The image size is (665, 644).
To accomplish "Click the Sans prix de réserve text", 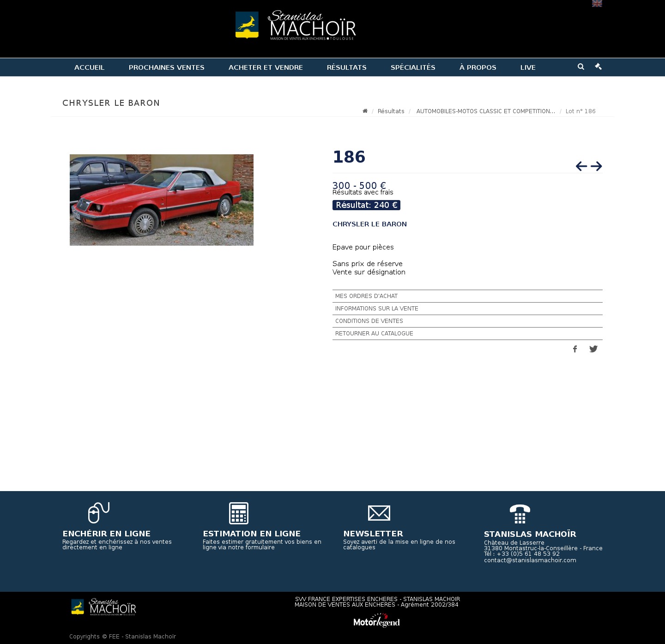I will (368, 264).
